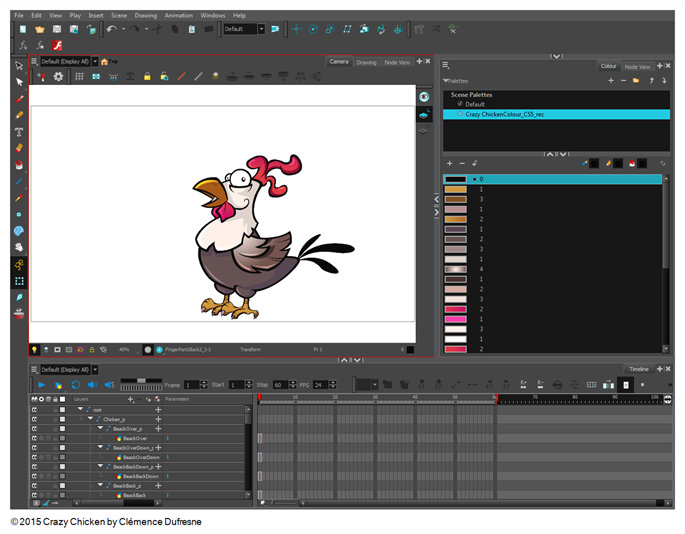Collapse the Chicken_p peg layer
This screenshot has width=685, height=534.
coord(90,419)
